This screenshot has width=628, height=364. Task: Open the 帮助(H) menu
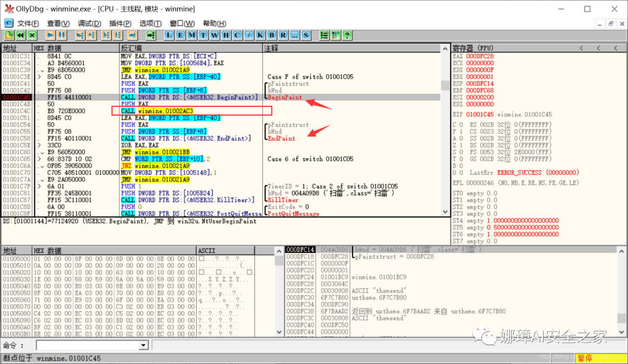coord(214,24)
